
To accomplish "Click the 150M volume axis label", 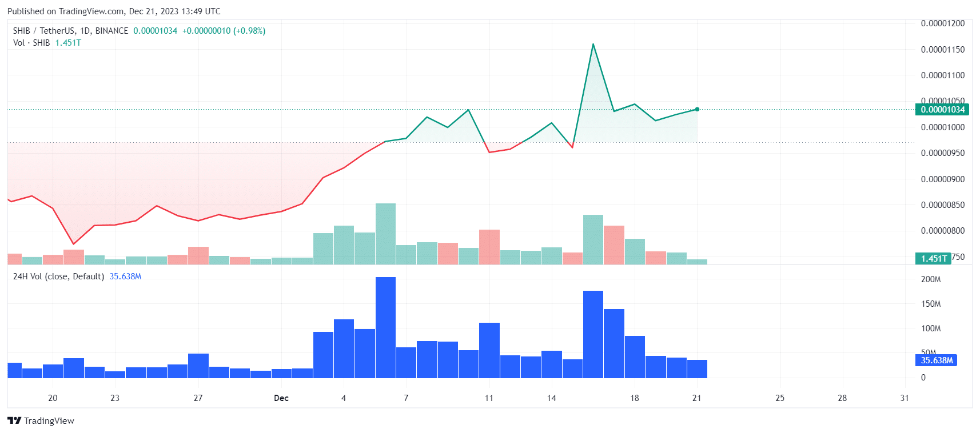I will pos(931,304).
